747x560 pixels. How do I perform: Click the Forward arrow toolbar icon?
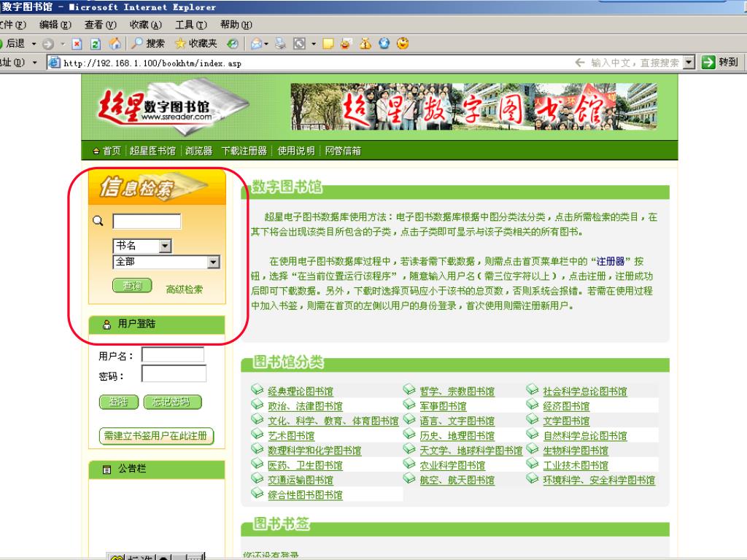(47, 44)
